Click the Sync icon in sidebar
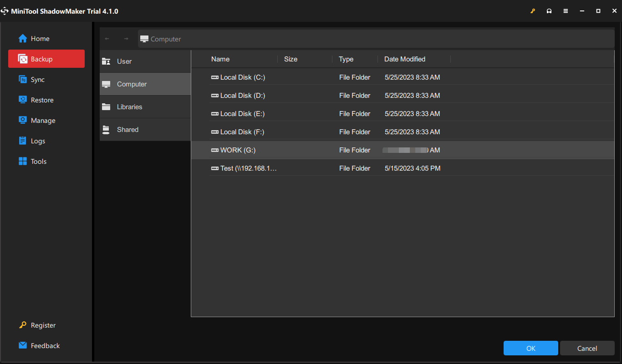 point(23,80)
